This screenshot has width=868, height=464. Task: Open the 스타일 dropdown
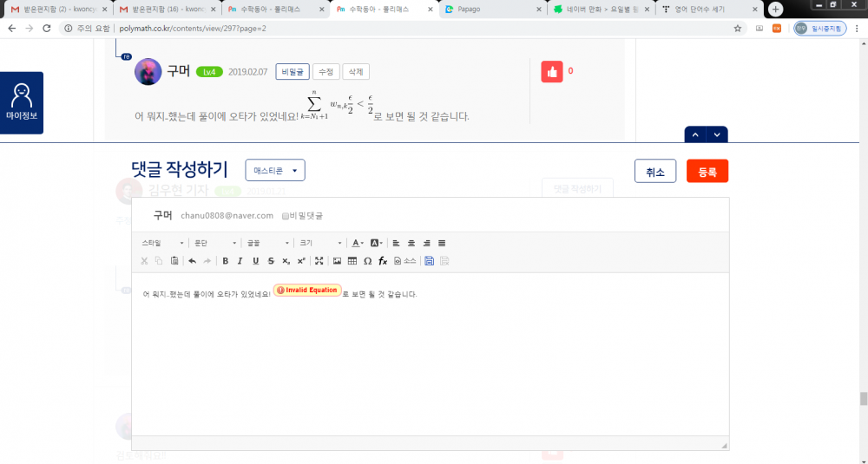162,244
